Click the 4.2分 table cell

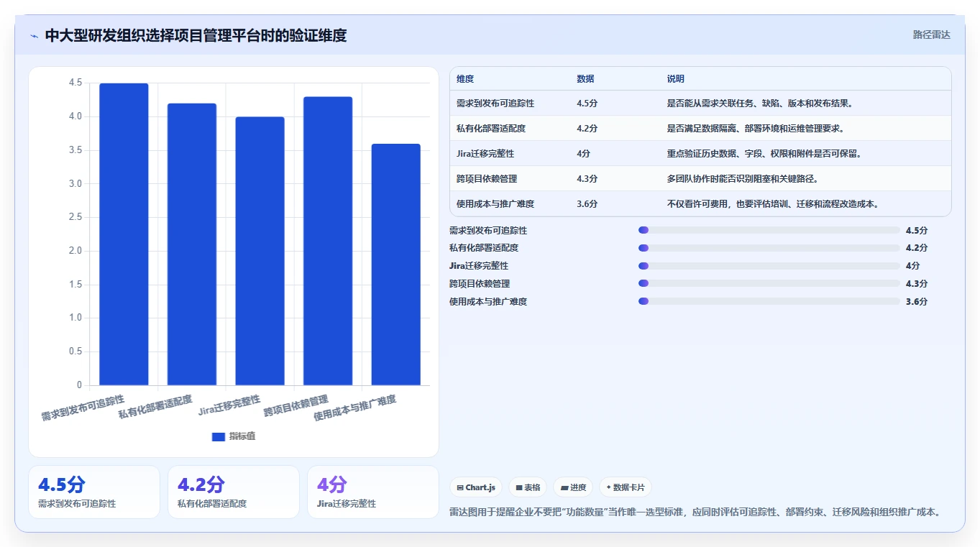(x=587, y=129)
